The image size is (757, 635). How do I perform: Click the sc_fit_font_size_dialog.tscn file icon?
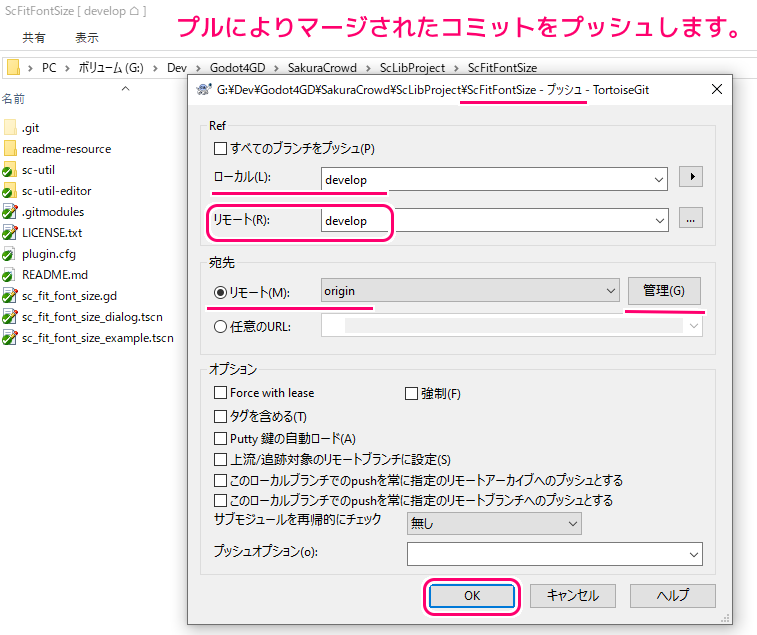pos(9,317)
